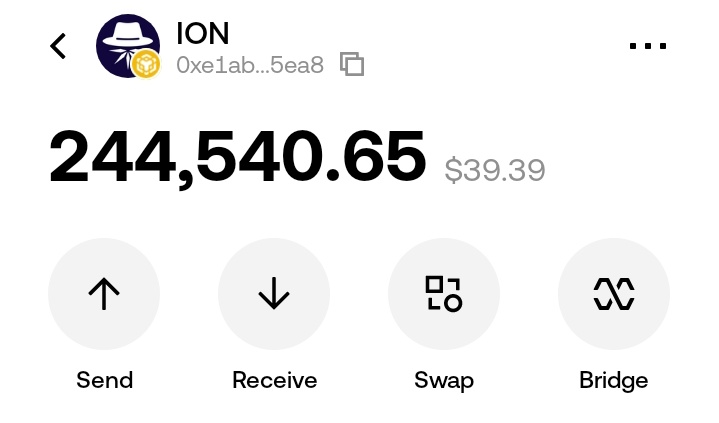Click the ION token name

[202, 34]
